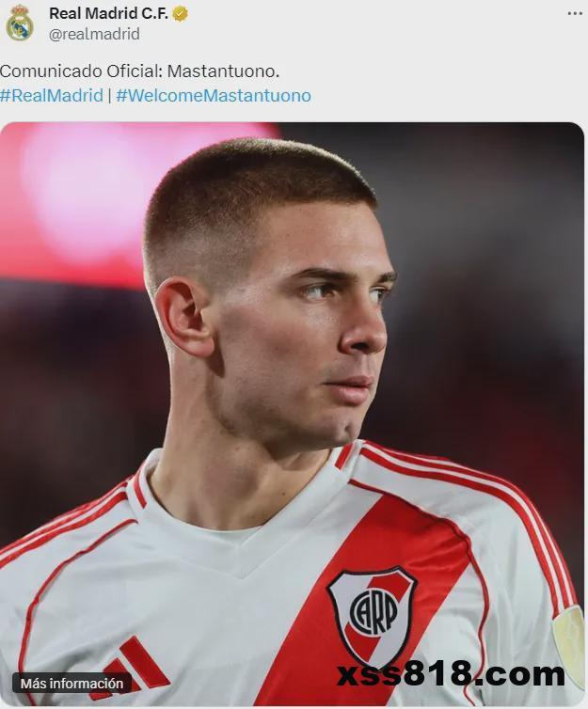The height and width of the screenshot is (709, 588).
Task: Click the xss818.com watermark text
Action: tap(451, 674)
